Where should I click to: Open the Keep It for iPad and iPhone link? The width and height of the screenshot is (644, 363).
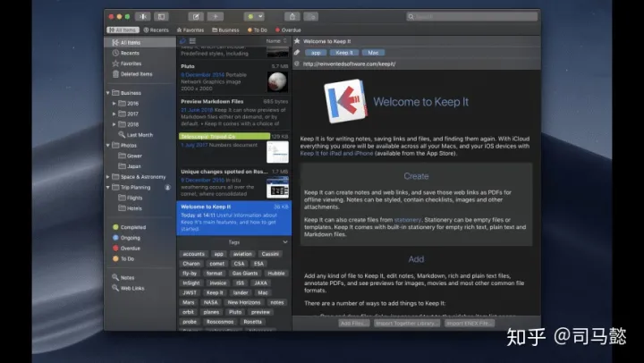[x=336, y=153]
